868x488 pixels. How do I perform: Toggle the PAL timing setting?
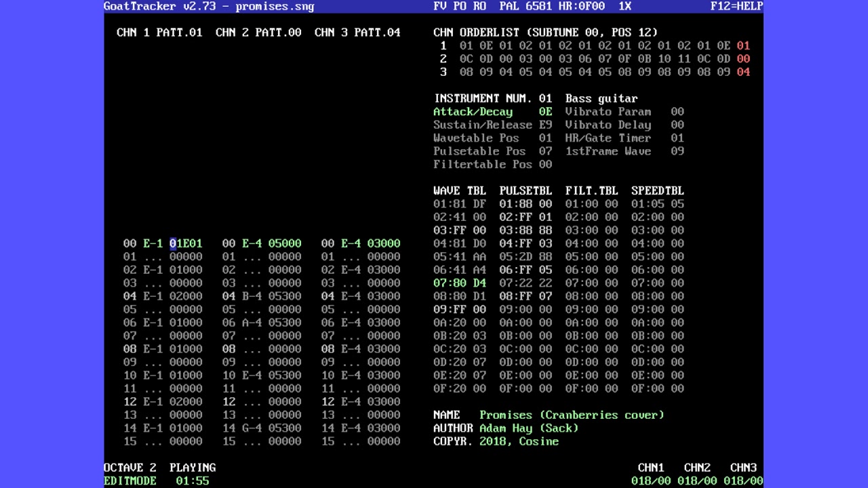[x=509, y=6]
